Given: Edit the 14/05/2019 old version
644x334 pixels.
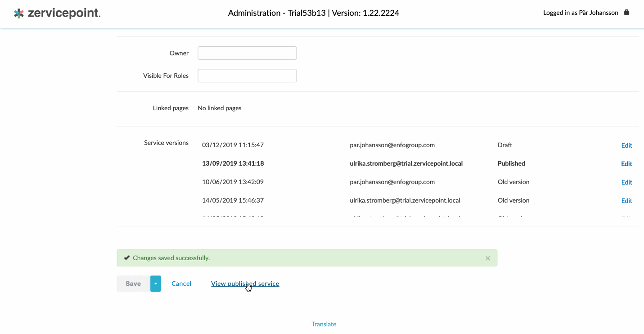Looking at the screenshot, I should (626, 201).
